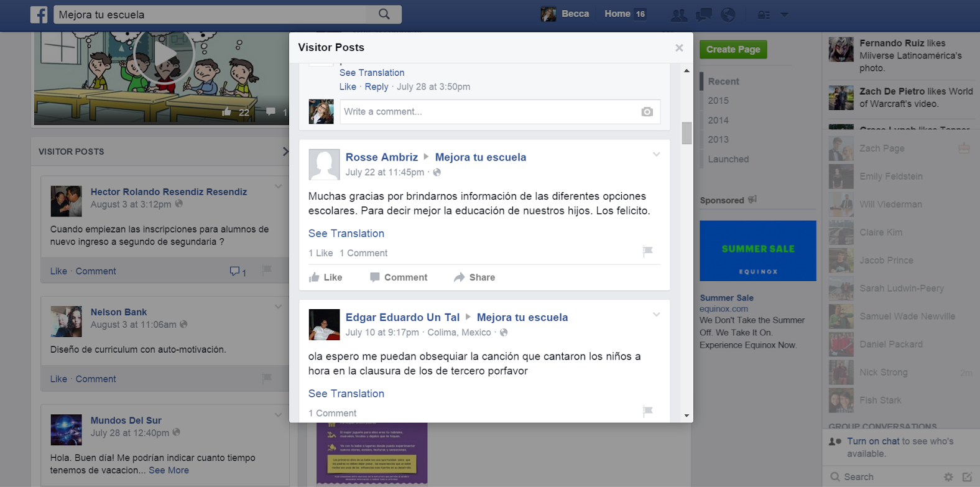Image resolution: width=980 pixels, height=487 pixels.
Task: Share Rosse Ambriz's post
Action: pos(474,277)
